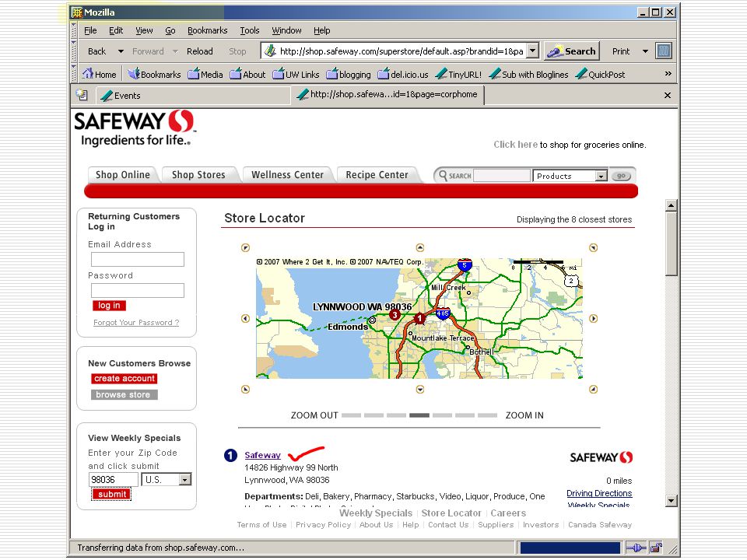The width and height of the screenshot is (747, 560).
Task: Click the online status plug icon
Action: (x=636, y=548)
